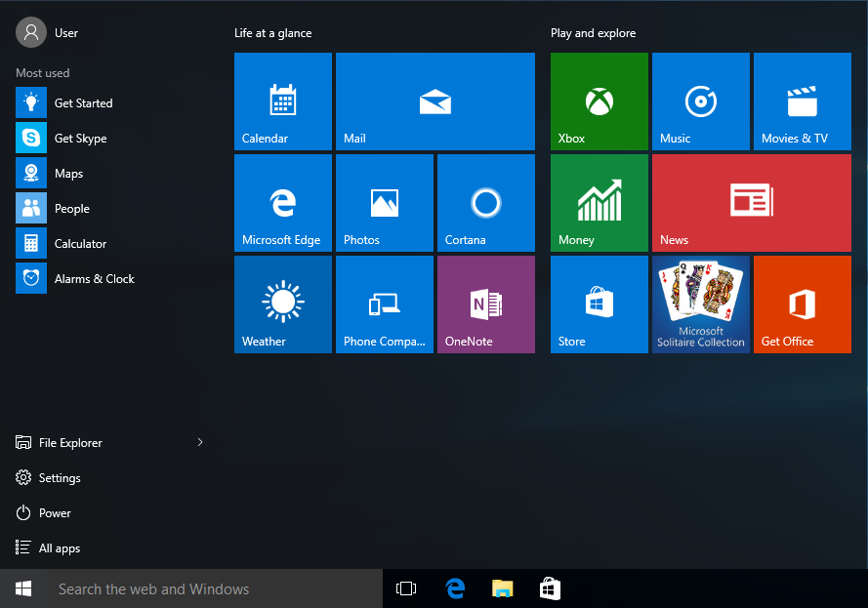
Task: Launch the Weather tile
Action: click(x=283, y=304)
